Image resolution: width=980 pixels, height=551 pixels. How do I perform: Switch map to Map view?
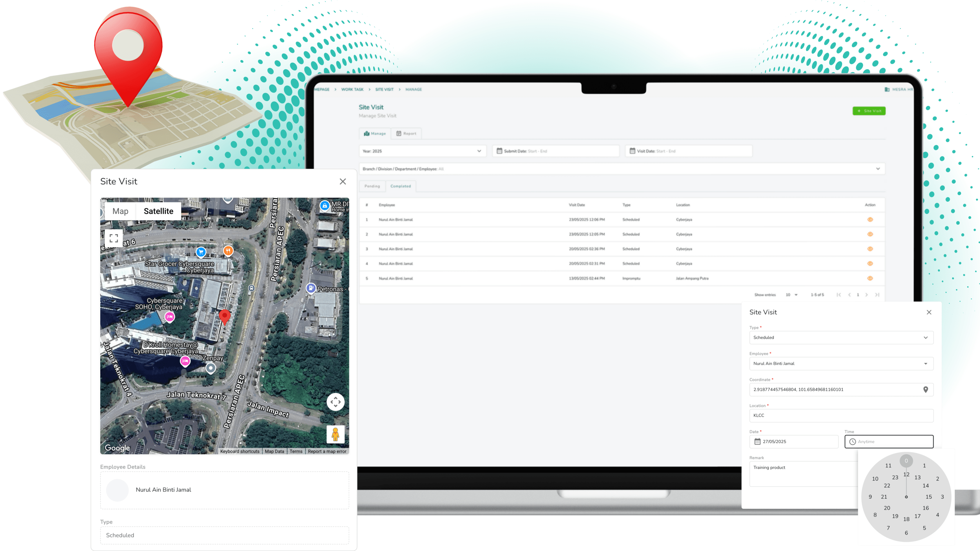120,211
